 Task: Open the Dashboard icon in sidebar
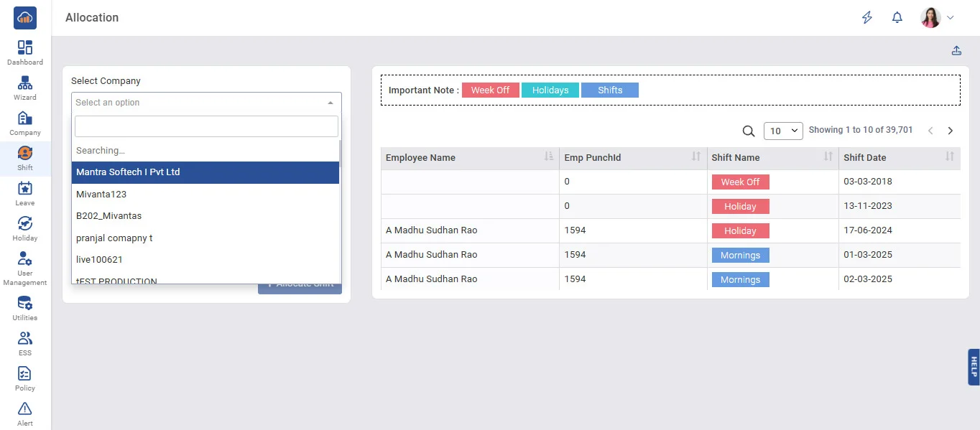pyautogui.click(x=25, y=48)
